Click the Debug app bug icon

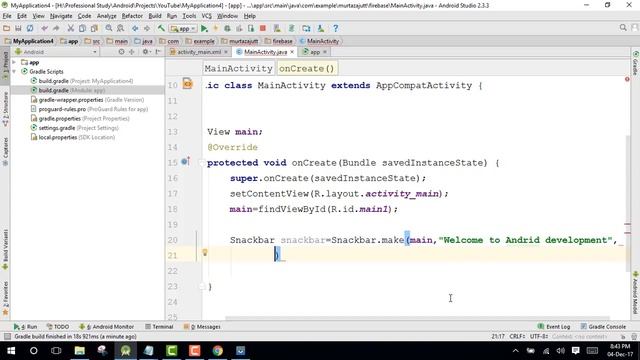pos(227,28)
